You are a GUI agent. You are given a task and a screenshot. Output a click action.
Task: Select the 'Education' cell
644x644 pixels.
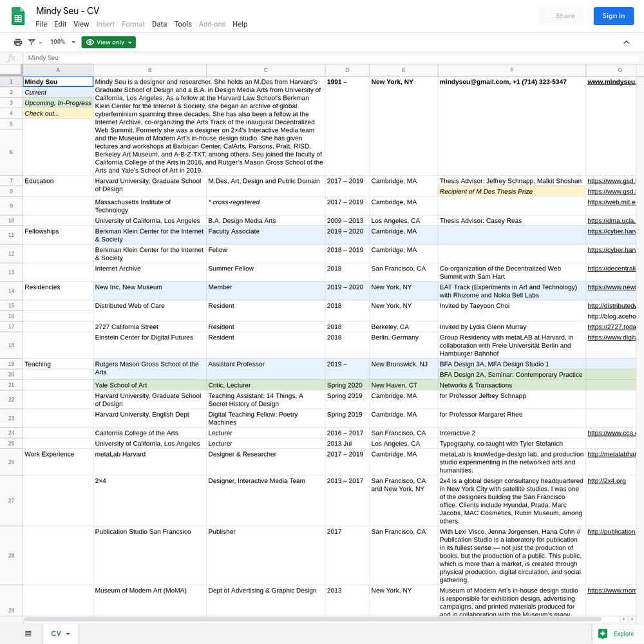click(x=58, y=181)
